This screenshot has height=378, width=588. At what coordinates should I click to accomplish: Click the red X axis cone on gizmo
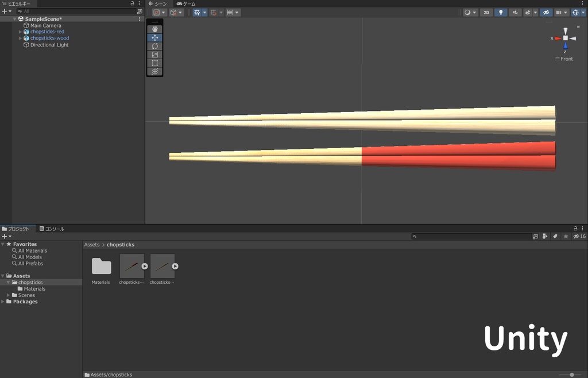[x=558, y=38]
